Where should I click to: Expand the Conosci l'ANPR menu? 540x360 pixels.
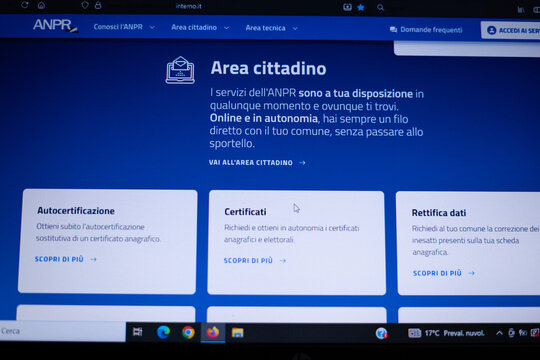tap(124, 27)
